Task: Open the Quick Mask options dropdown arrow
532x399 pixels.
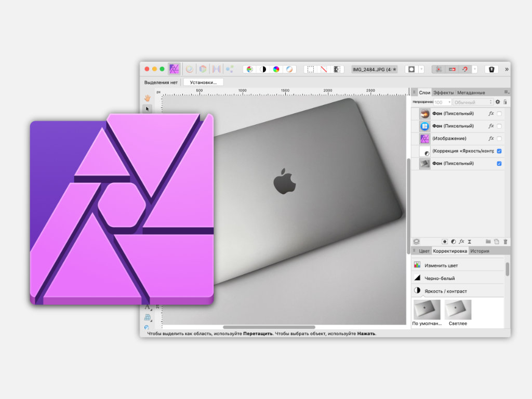Action: tap(421, 69)
